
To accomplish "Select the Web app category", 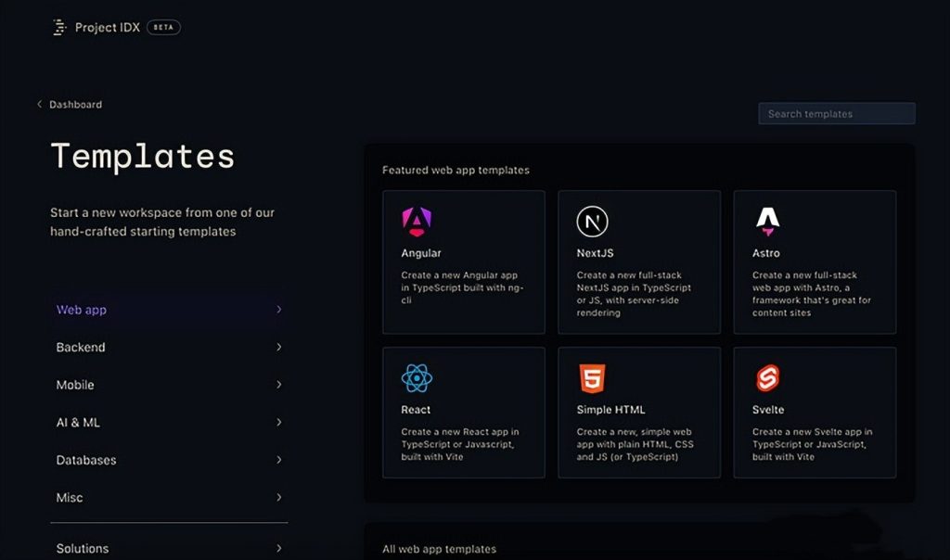I will pos(82,310).
